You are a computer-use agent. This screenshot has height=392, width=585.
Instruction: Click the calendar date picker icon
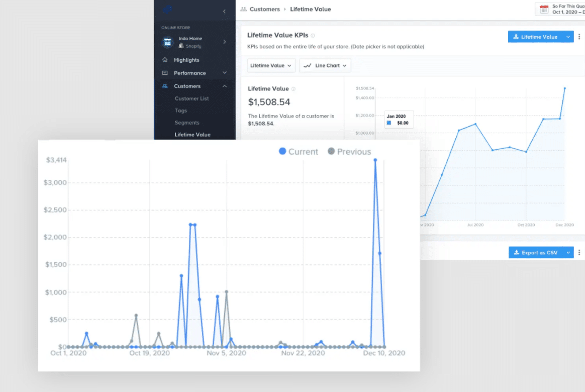(544, 9)
